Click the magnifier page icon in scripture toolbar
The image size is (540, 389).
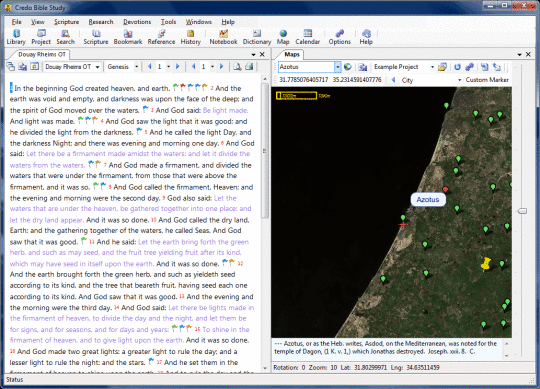coord(237,66)
